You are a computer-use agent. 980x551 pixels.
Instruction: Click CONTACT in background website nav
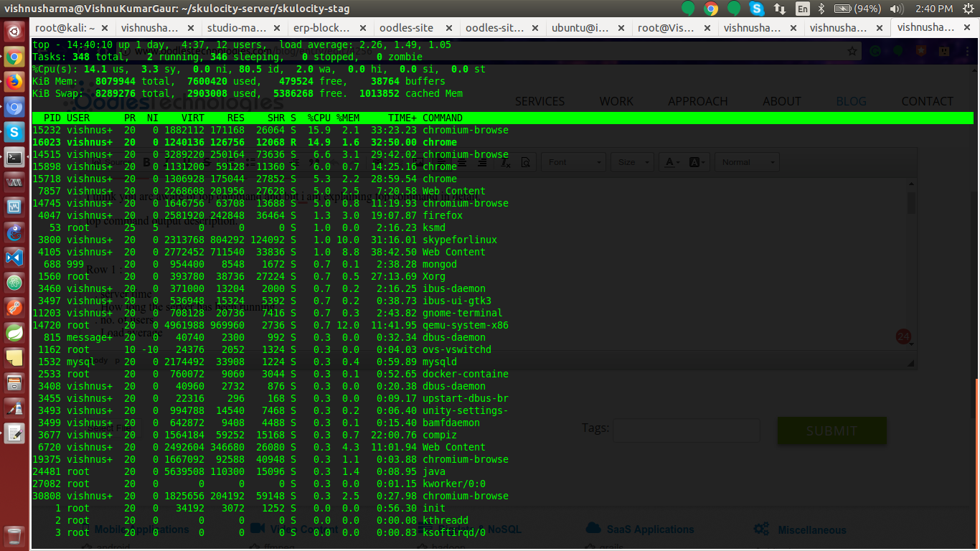pyautogui.click(x=927, y=101)
